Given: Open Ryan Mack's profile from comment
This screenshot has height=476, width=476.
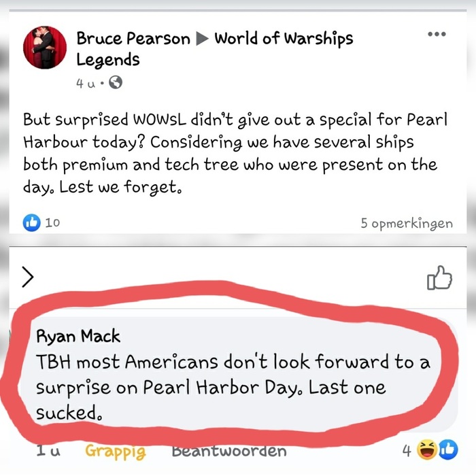Looking at the screenshot, I should (78, 337).
